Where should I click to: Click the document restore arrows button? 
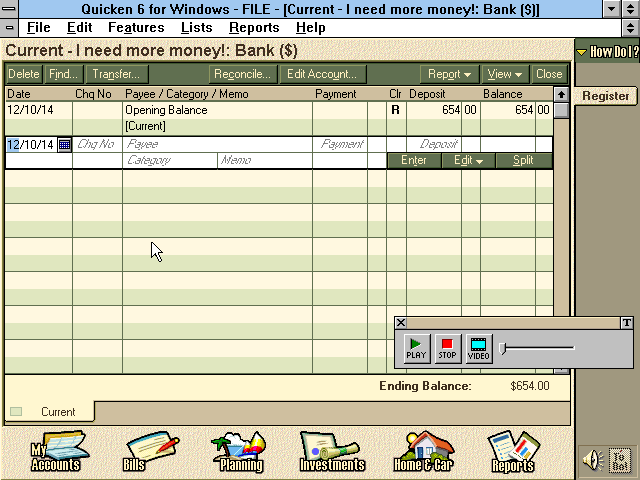631,28
